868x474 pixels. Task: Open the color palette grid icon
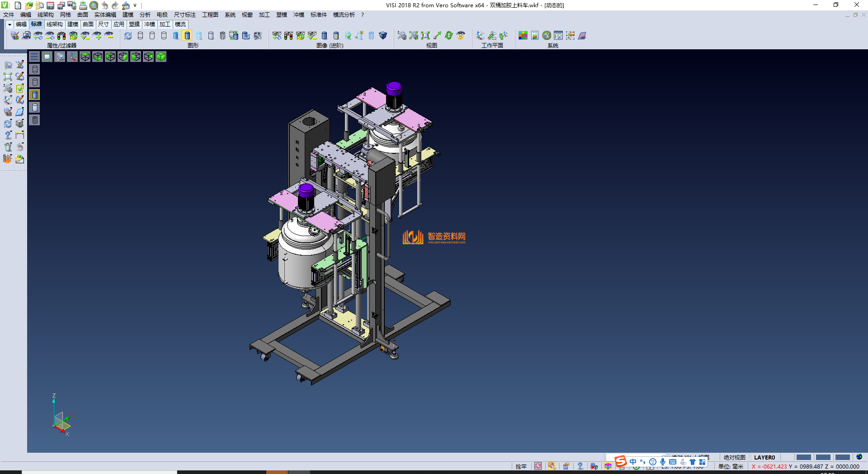click(x=523, y=36)
